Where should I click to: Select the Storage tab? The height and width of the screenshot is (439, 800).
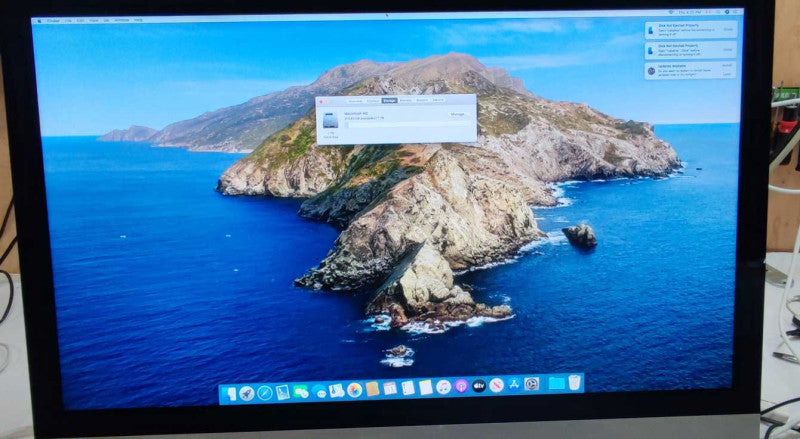click(x=390, y=101)
